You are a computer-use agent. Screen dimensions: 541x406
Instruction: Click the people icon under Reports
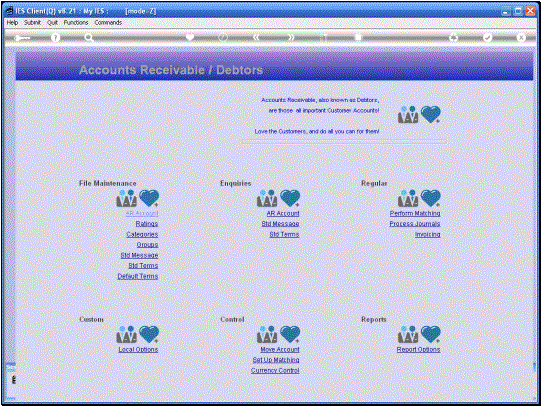(408, 334)
